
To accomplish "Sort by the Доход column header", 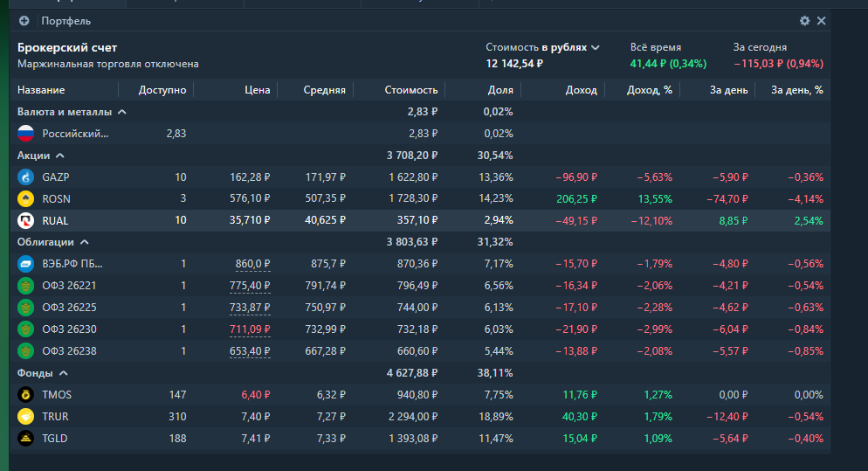I will click(x=582, y=90).
